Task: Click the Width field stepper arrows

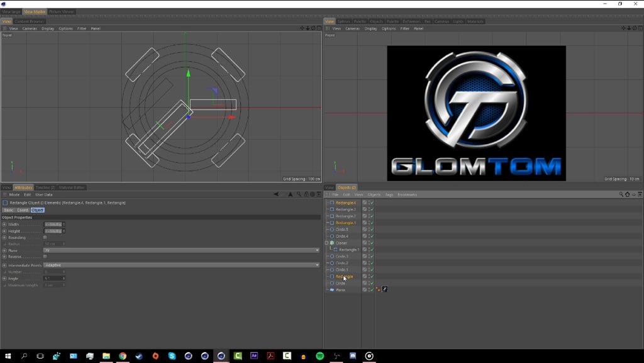Action: [x=64, y=225]
